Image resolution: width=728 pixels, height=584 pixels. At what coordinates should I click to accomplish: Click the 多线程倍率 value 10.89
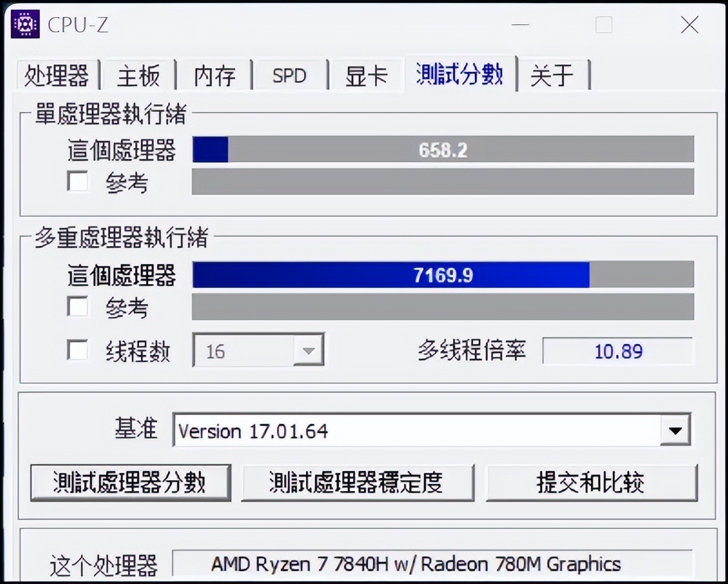click(618, 351)
